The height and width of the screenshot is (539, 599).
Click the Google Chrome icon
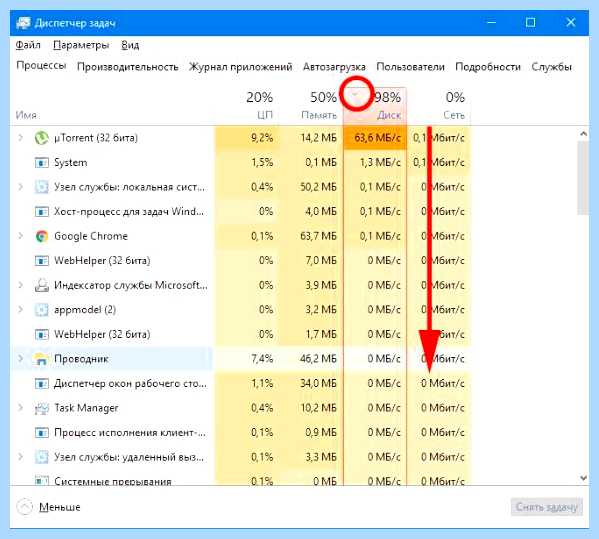(x=41, y=236)
